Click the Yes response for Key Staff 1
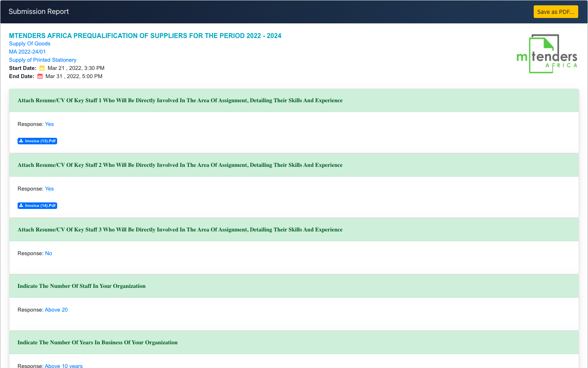 point(49,124)
